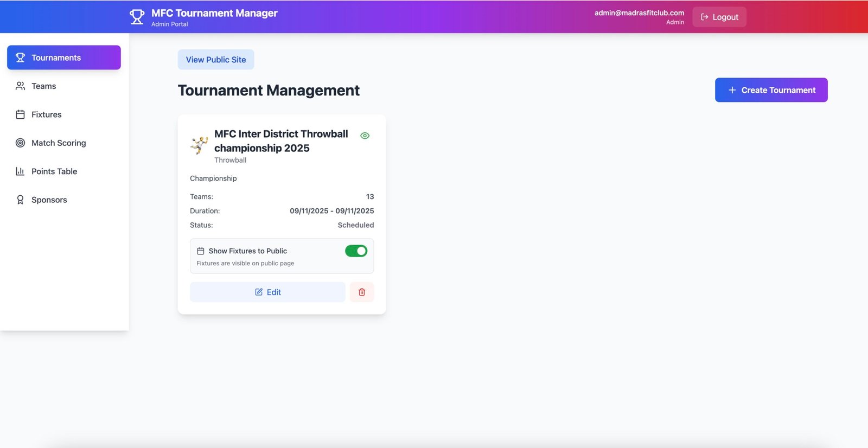Click the Fixtures calendar icon
The width and height of the screenshot is (868, 448).
click(x=20, y=114)
